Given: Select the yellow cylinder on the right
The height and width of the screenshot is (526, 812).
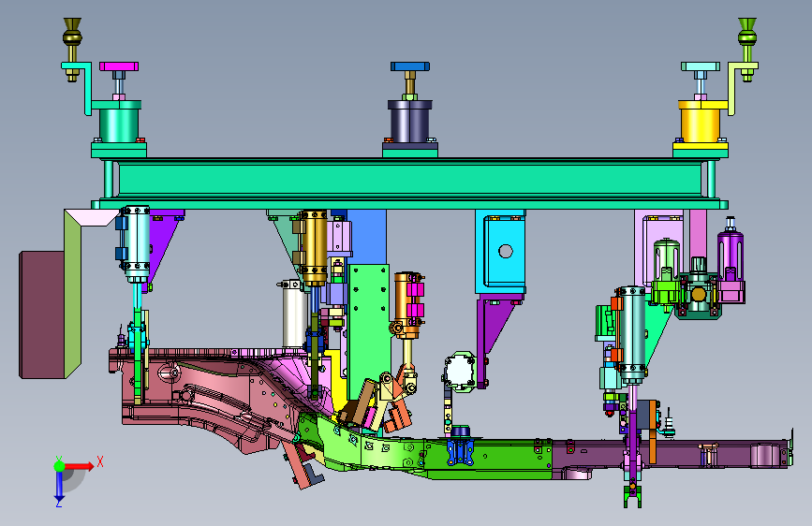Looking at the screenshot, I should click(701, 124).
